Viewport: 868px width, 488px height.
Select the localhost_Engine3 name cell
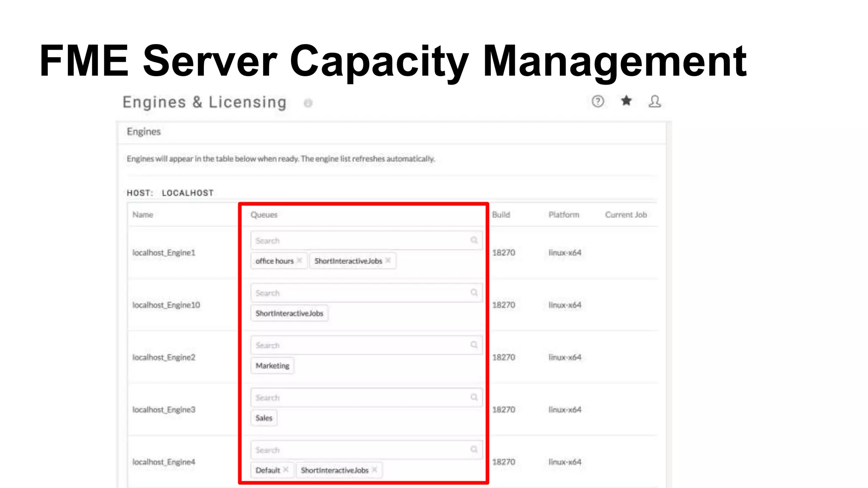point(164,410)
